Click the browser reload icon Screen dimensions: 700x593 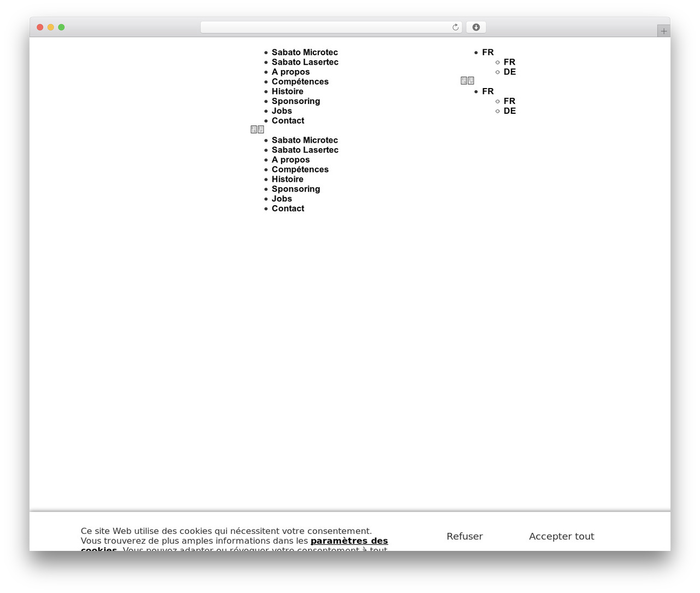456,27
